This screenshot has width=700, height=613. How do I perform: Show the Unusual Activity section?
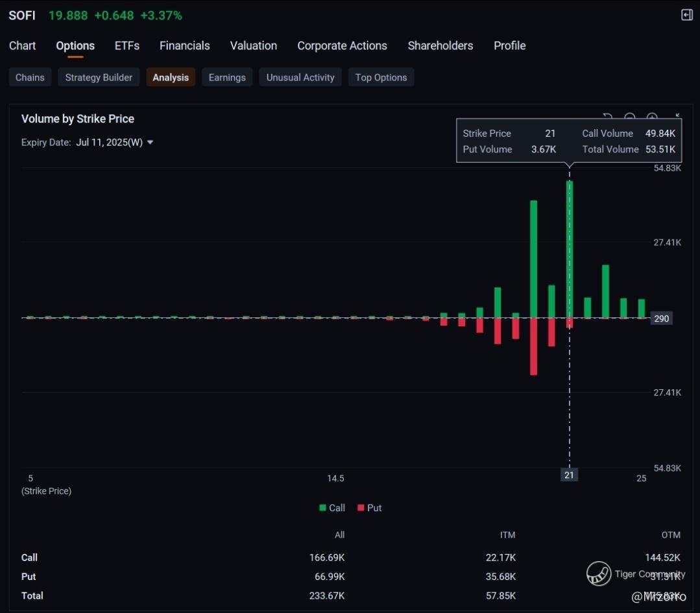click(300, 77)
